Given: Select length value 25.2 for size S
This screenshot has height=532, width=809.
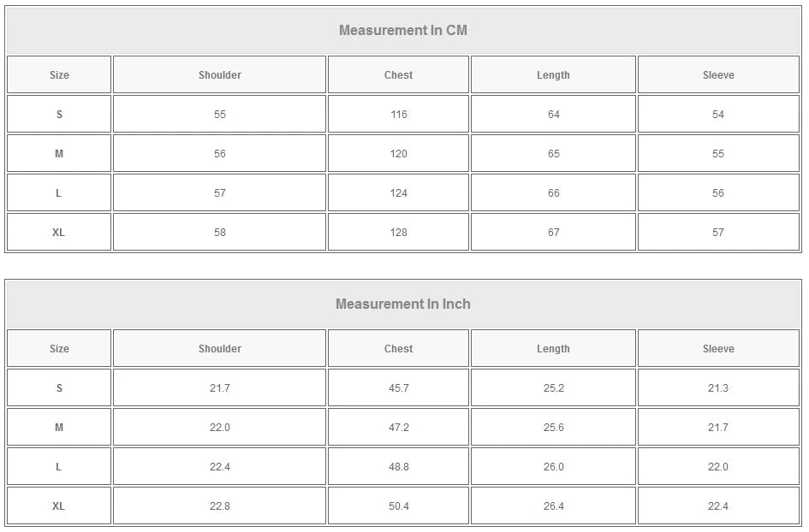Looking at the screenshot, I should (553, 388).
